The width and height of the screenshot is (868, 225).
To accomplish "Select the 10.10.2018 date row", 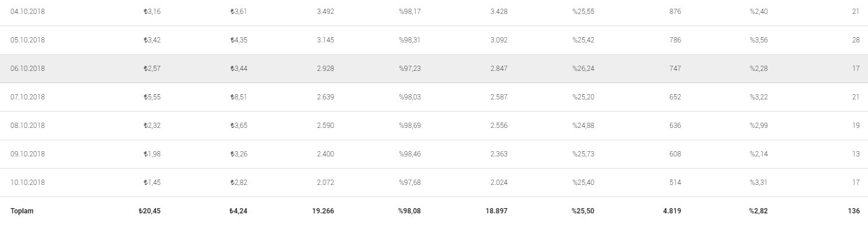I will [x=434, y=183].
